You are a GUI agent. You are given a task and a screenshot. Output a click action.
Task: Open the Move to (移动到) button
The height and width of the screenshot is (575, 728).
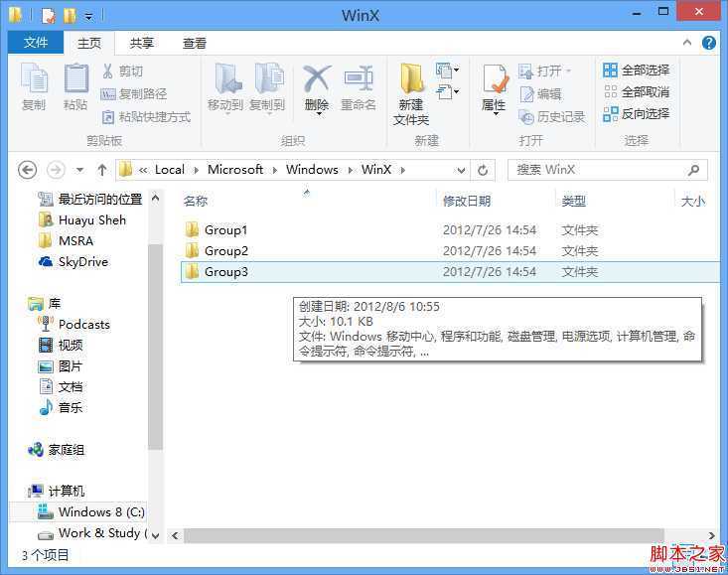(x=225, y=88)
